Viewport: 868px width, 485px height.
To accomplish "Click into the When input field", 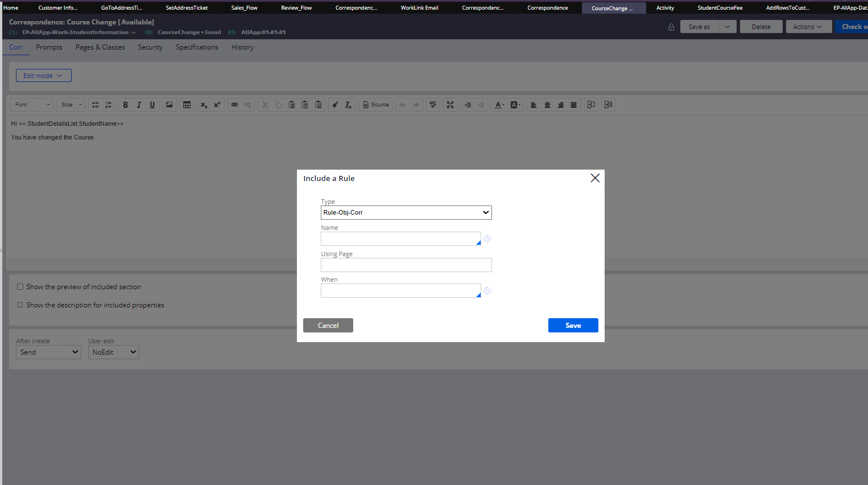I will [401, 290].
